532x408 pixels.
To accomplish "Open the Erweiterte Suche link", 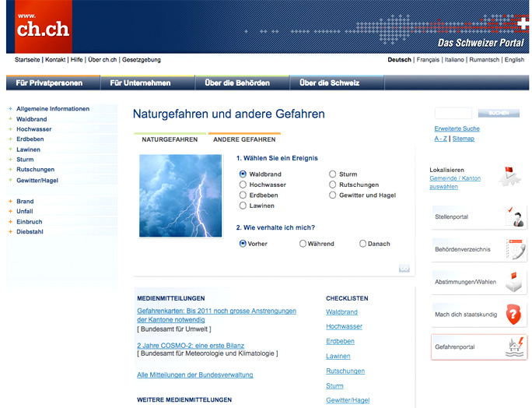I will 457,128.
